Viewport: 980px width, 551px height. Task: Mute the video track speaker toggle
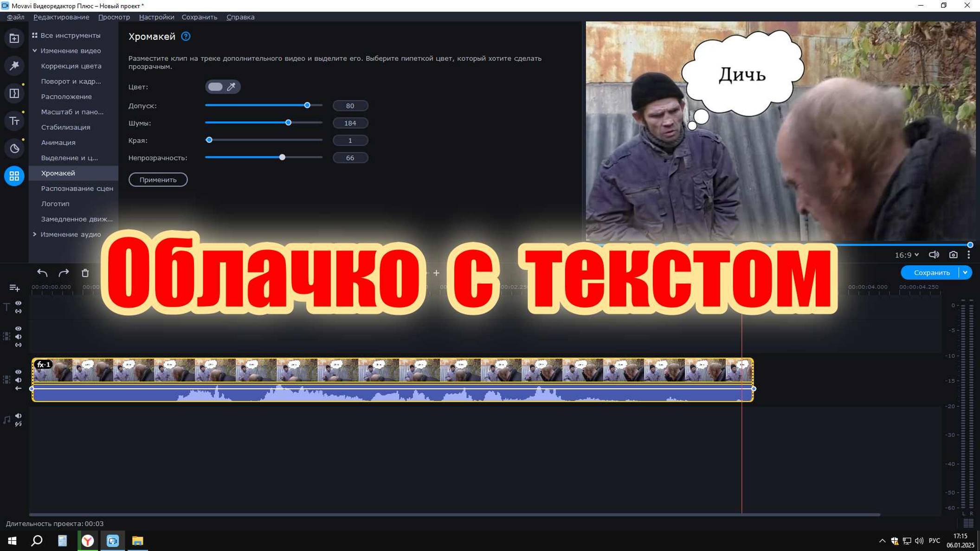coord(19,380)
